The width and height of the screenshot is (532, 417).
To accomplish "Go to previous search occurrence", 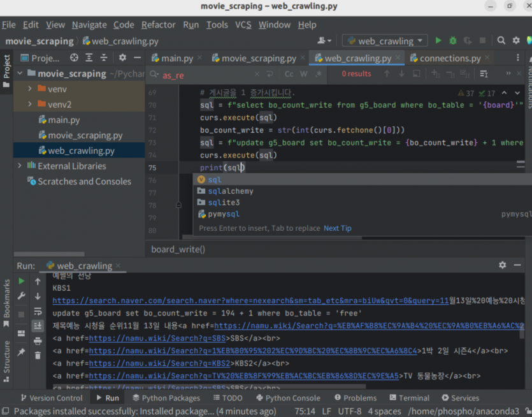I will 387,74.
